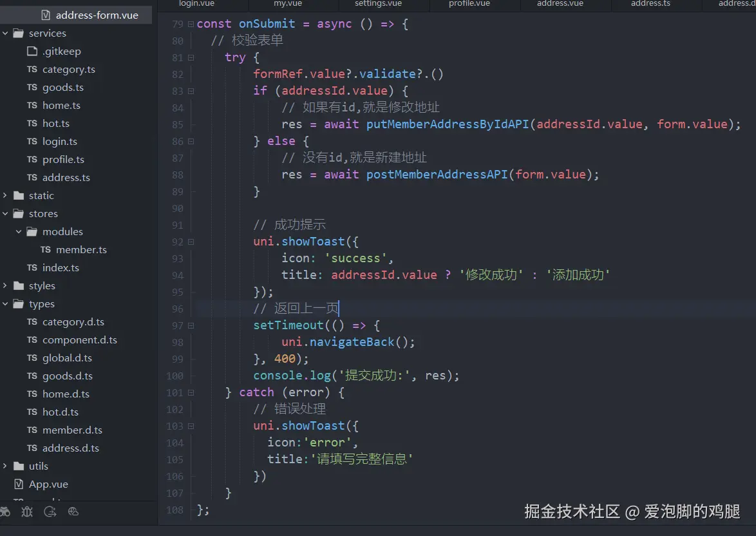This screenshot has height=536, width=756.
Task: Click the TS icon of global.d.ts
Action: pyautogui.click(x=32, y=358)
